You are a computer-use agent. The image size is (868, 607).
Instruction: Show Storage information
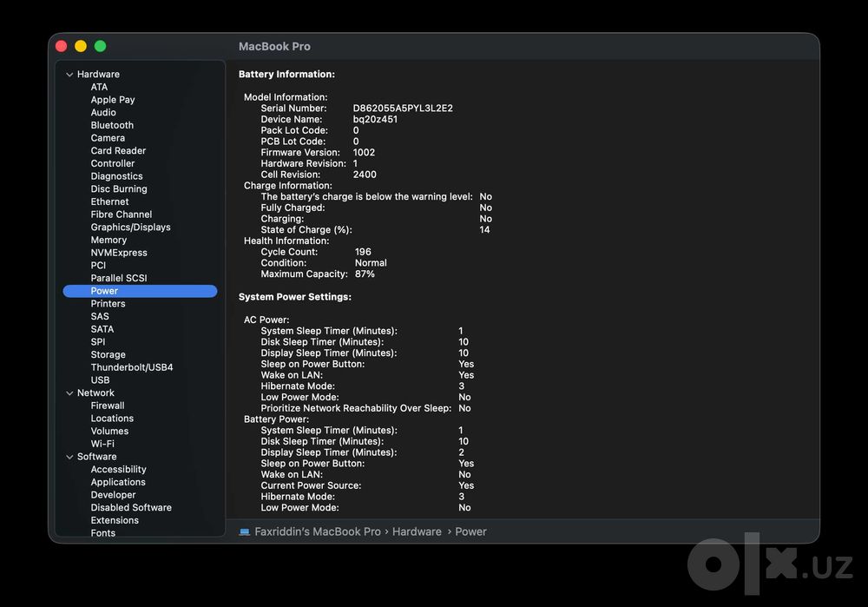point(108,354)
